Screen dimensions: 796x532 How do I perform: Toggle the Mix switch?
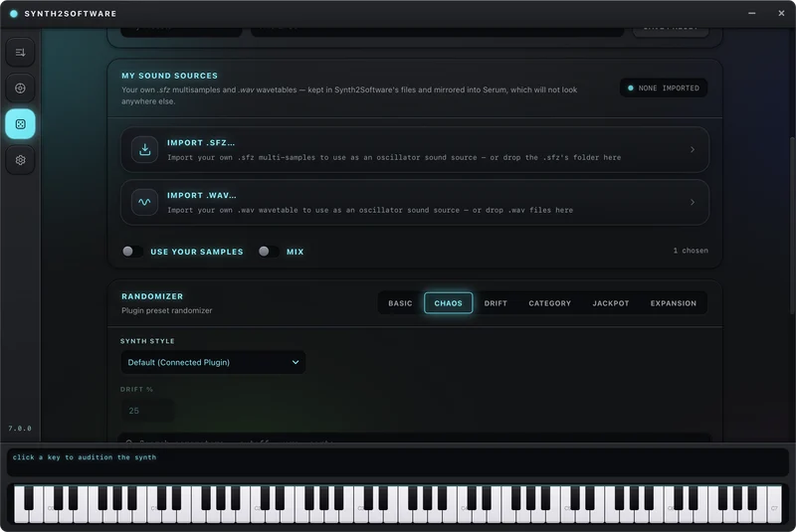point(269,251)
